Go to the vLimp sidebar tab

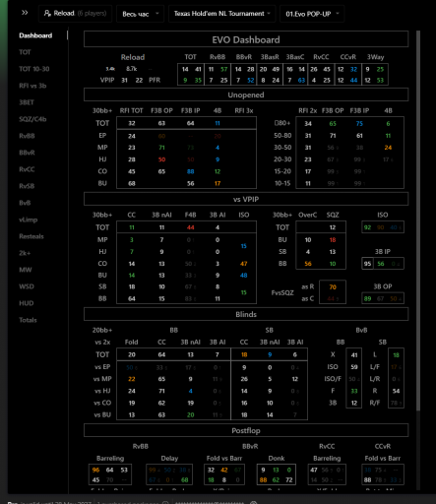click(x=28, y=220)
